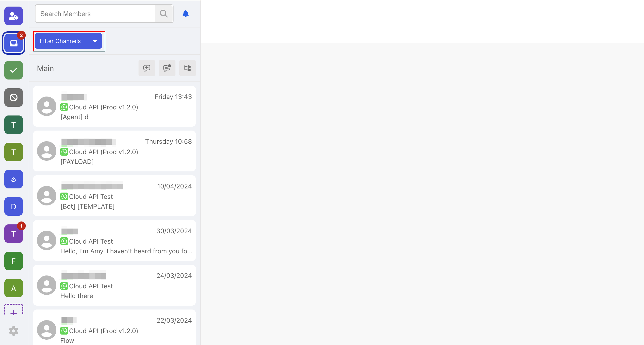Select the purple T workspace with badge
Screen dimensions: 644x345
tap(14, 234)
